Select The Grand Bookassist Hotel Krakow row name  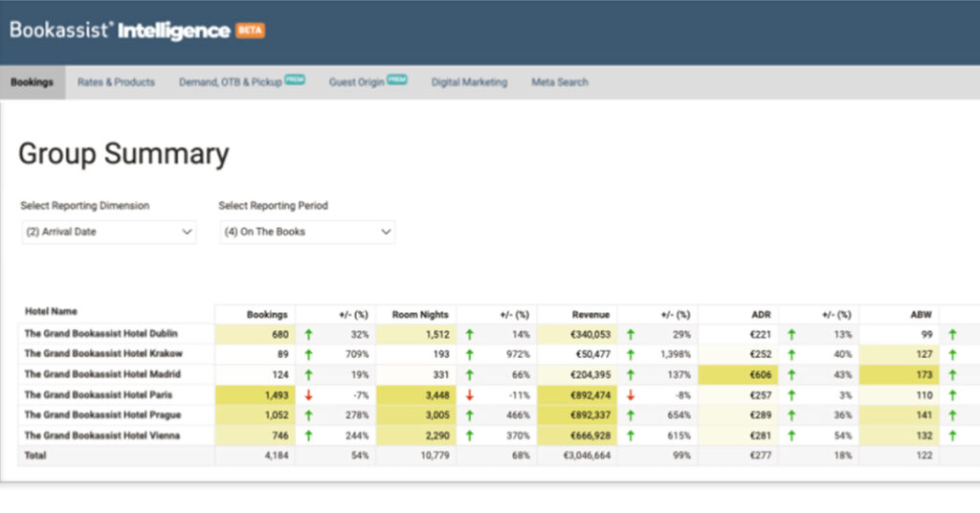pos(103,354)
